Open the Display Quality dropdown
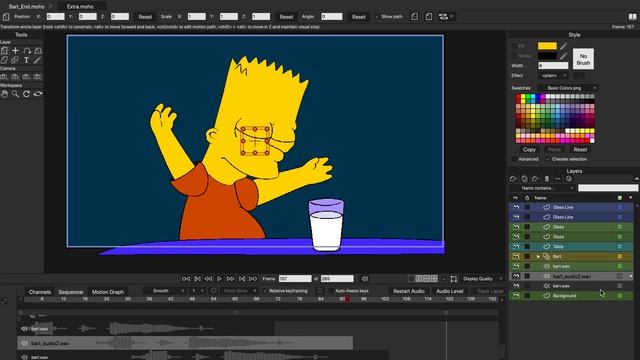 [x=482, y=279]
